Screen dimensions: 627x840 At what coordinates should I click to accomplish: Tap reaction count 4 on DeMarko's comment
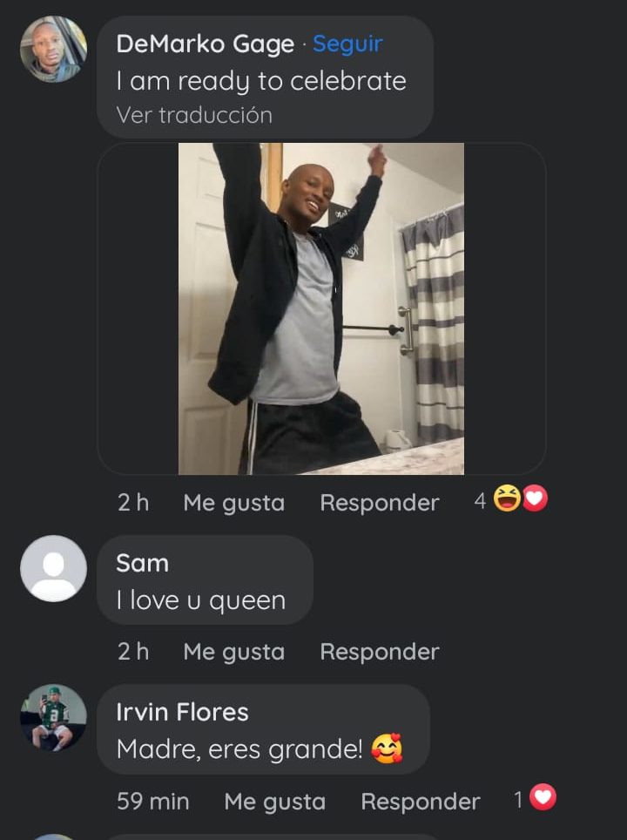point(480,501)
